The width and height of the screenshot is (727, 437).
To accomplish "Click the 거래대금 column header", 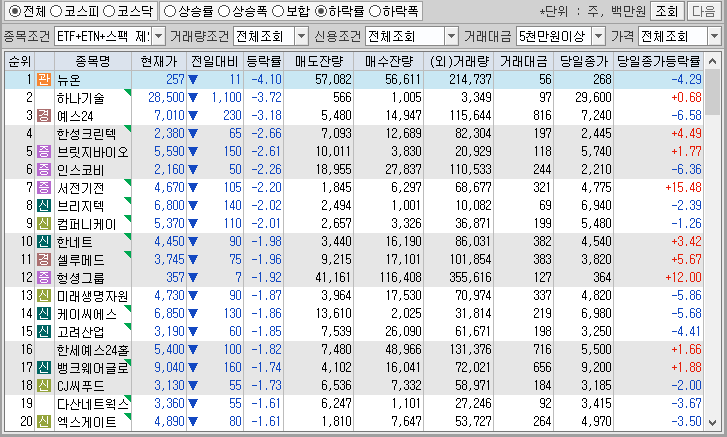I will click(x=523, y=61).
